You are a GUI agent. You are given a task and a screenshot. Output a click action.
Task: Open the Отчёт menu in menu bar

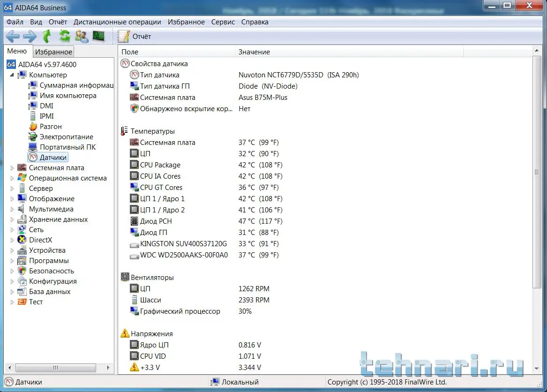[58, 22]
